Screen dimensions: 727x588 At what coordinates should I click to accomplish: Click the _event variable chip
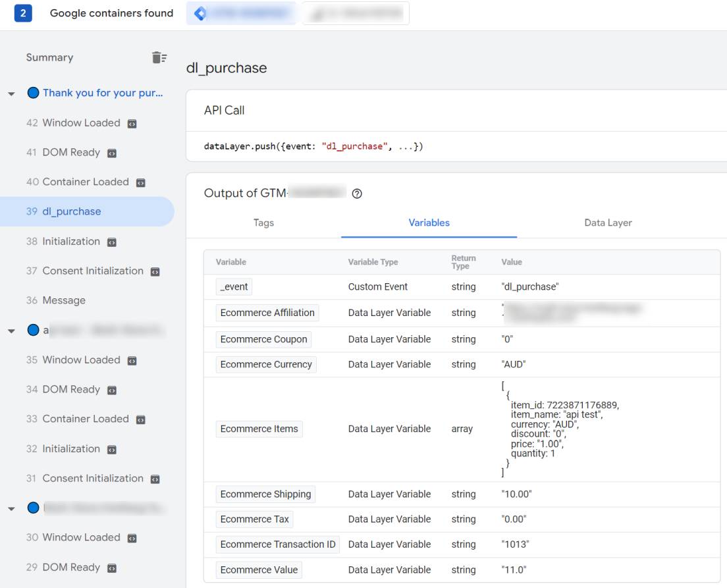coord(234,287)
